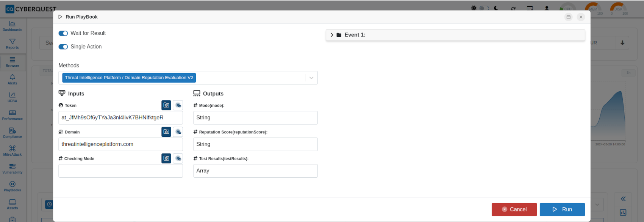Click the Token field variable picker icon
The image size is (644, 222).
click(x=178, y=105)
